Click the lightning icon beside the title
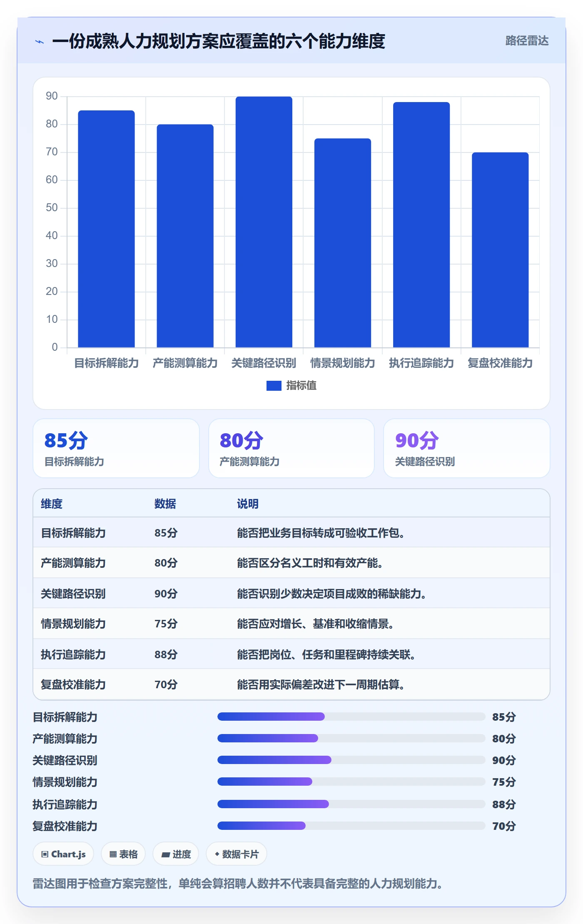 point(40,42)
